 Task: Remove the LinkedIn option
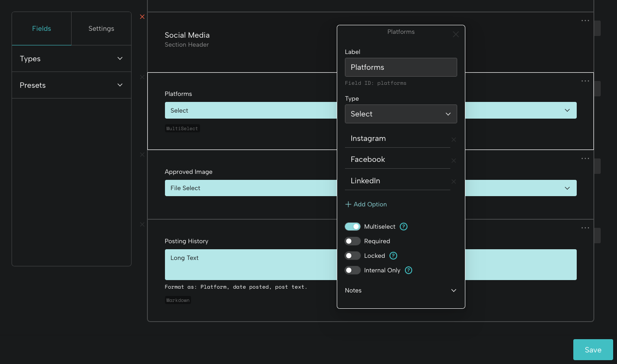coord(454,182)
